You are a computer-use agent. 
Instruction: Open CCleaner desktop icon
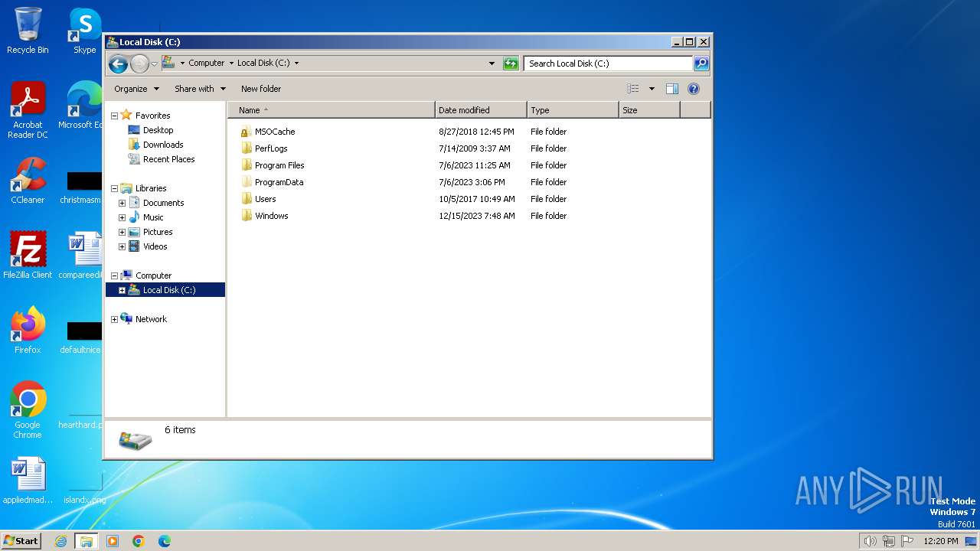(x=28, y=181)
